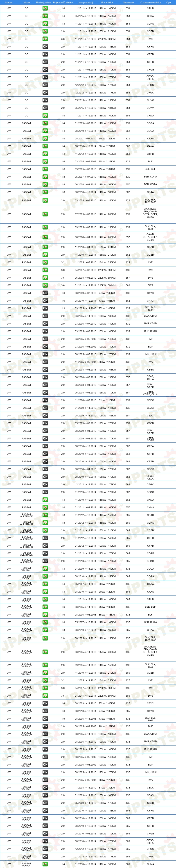Image resolution: width=176 pixels, height=868 pixels.
Task: Click petrol icon in PASSAT AXX, BWA, BPY row
Action: point(45,214)
